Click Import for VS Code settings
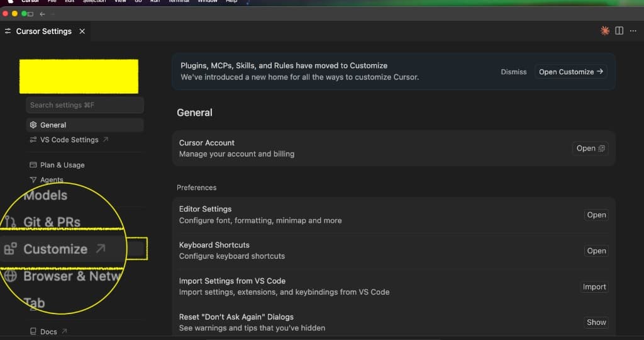The width and height of the screenshot is (644, 340). tap(594, 286)
